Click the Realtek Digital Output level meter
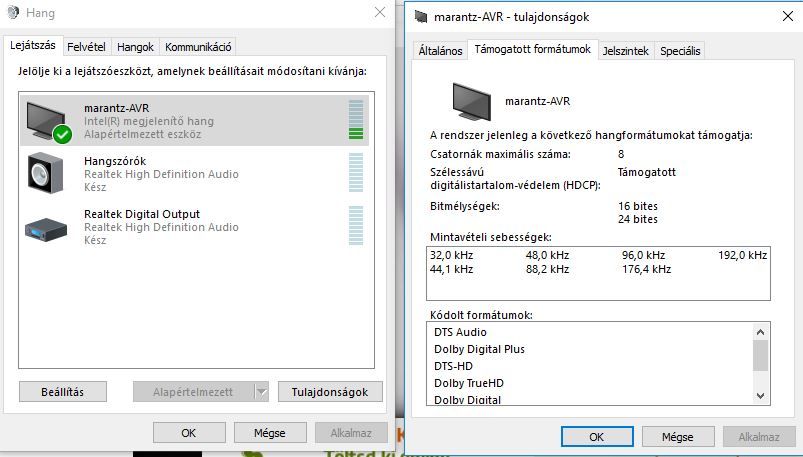Screen dimensions: 803x457 (x=356, y=225)
